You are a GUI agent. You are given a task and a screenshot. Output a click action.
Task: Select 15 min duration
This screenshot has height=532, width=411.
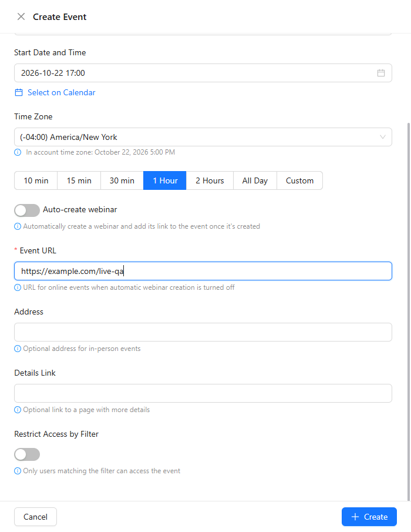[79, 180]
